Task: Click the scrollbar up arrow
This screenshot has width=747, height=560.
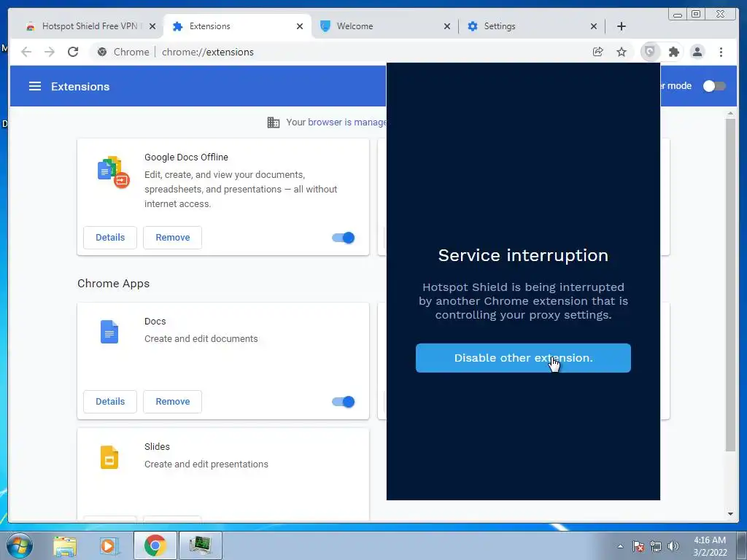Action: (730, 113)
